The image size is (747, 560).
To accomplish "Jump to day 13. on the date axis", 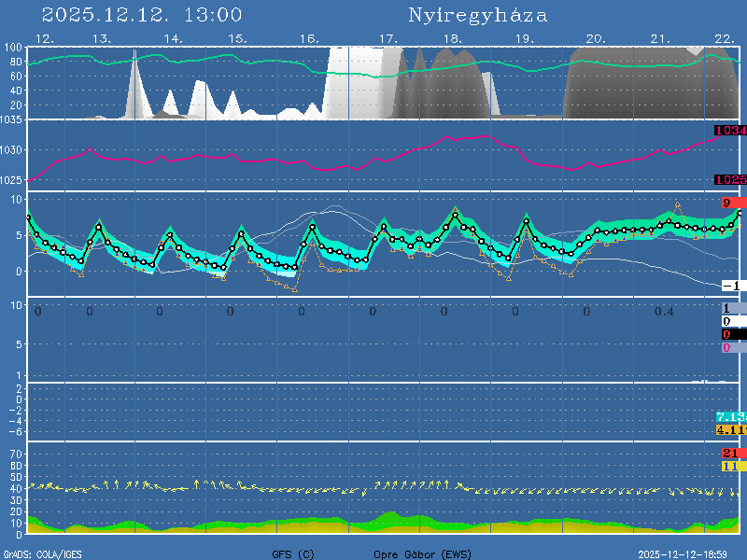I will click(102, 38).
